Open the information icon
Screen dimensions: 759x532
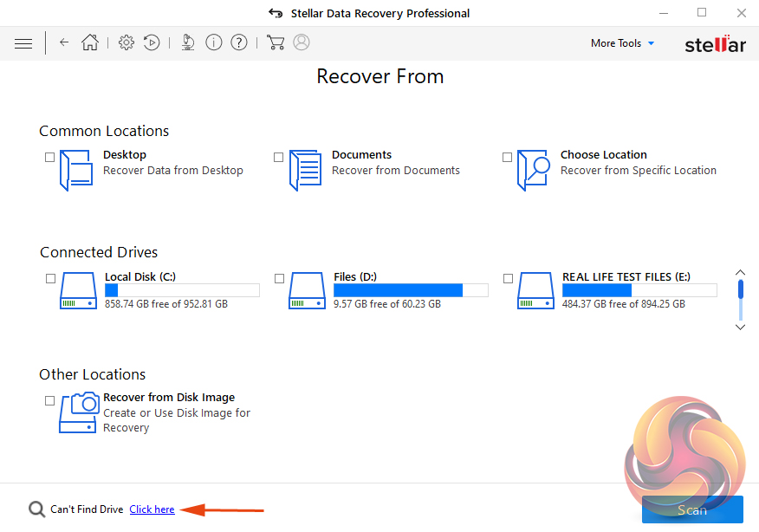(x=213, y=42)
